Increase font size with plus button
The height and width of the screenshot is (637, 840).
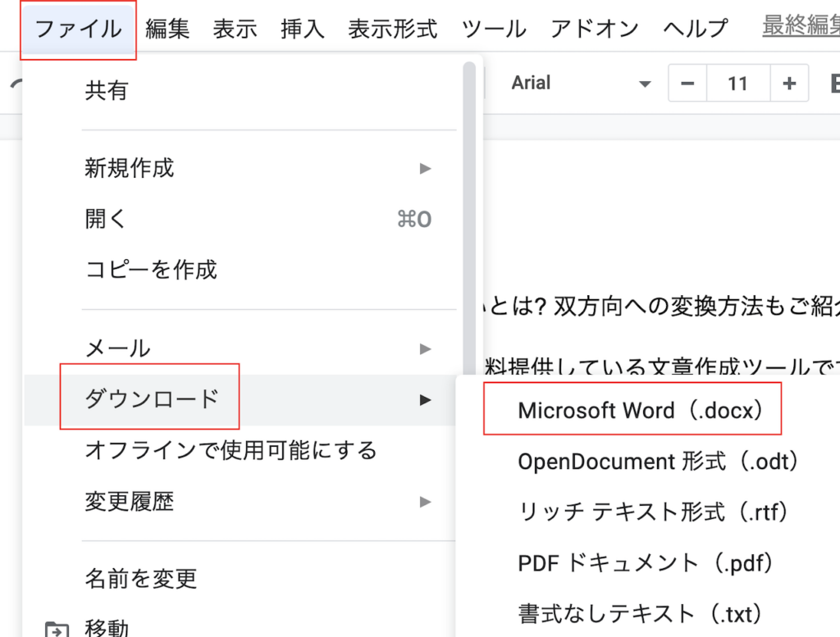pyautogui.click(x=789, y=84)
